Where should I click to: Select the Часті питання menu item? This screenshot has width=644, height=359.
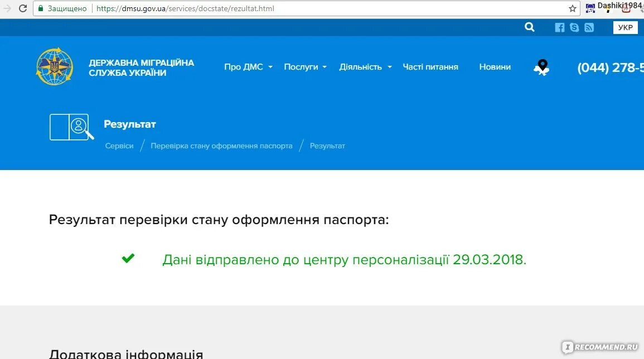(x=430, y=66)
